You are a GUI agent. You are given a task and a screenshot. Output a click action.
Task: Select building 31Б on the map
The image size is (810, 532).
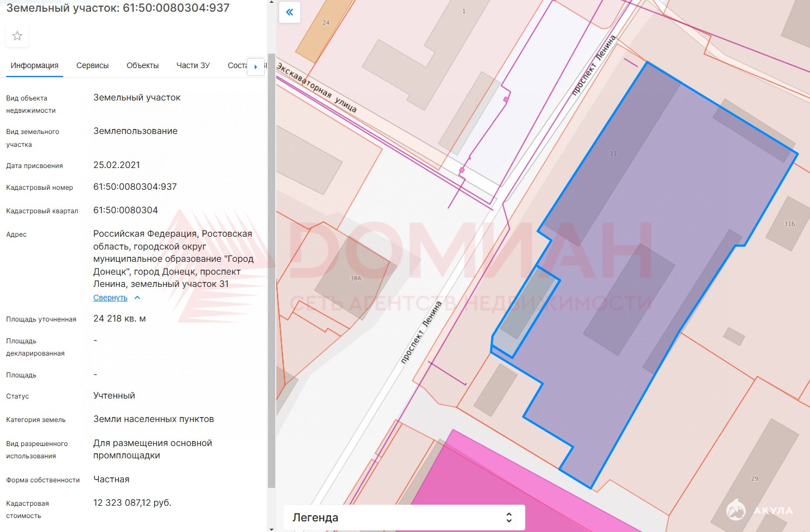pyautogui.click(x=788, y=224)
